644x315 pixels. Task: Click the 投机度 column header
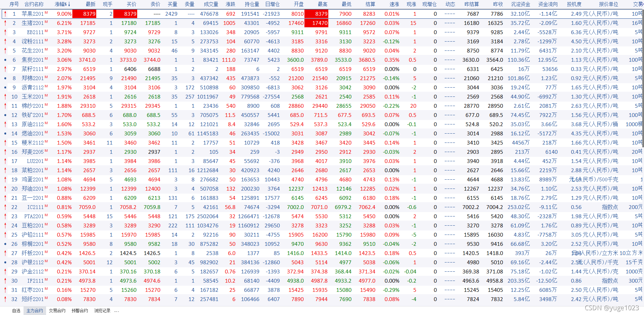pyautogui.click(x=574, y=4)
